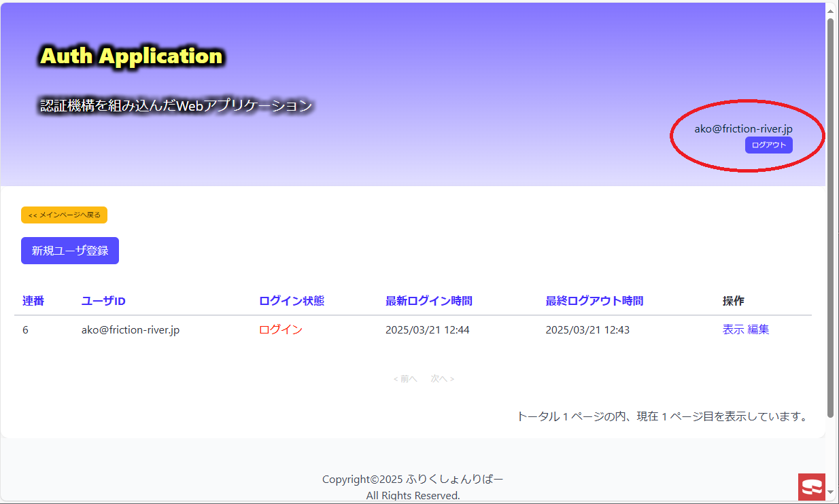Click the vertical scrollbar thumb

tap(830, 217)
